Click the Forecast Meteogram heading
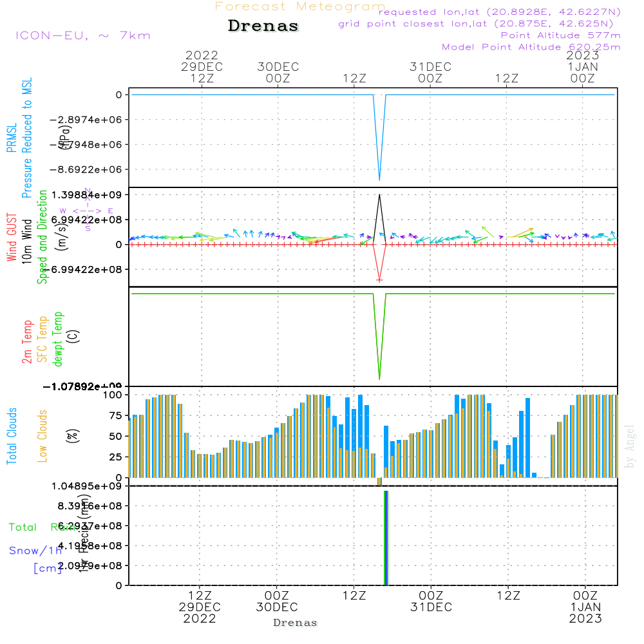This screenshot has height=644, width=644. pyautogui.click(x=300, y=7)
